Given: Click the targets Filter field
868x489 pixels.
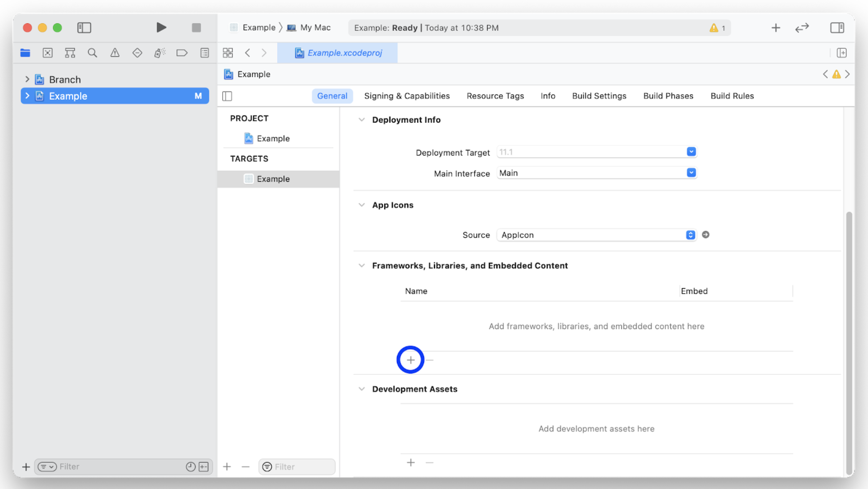Looking at the screenshot, I should pos(297,467).
